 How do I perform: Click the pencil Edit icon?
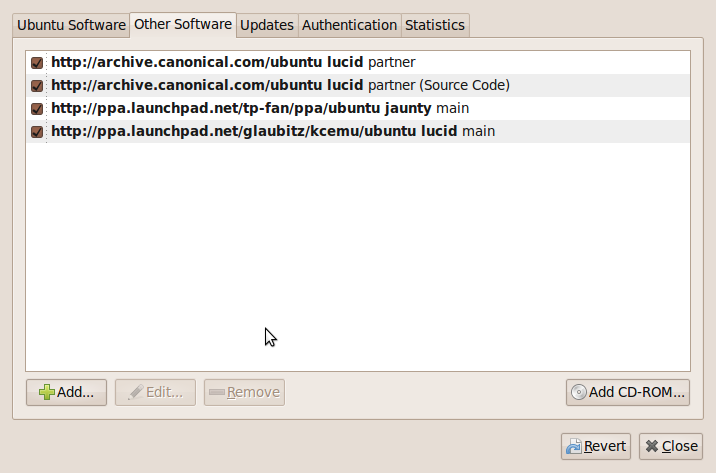(134, 392)
